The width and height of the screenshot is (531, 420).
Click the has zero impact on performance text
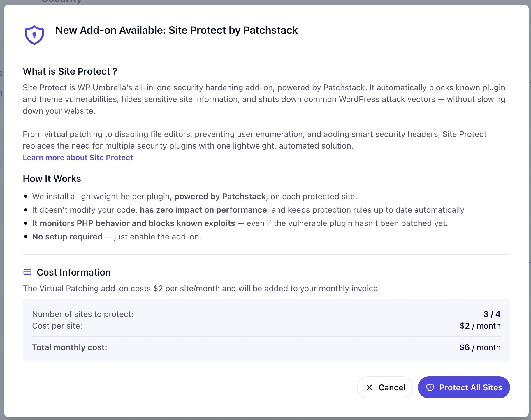[x=203, y=210]
